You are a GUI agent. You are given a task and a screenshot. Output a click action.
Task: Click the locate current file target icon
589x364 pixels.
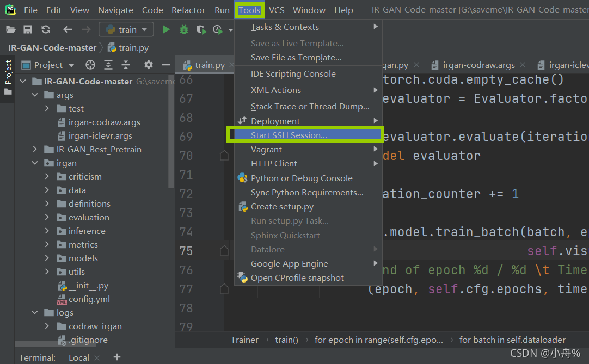[90, 65]
